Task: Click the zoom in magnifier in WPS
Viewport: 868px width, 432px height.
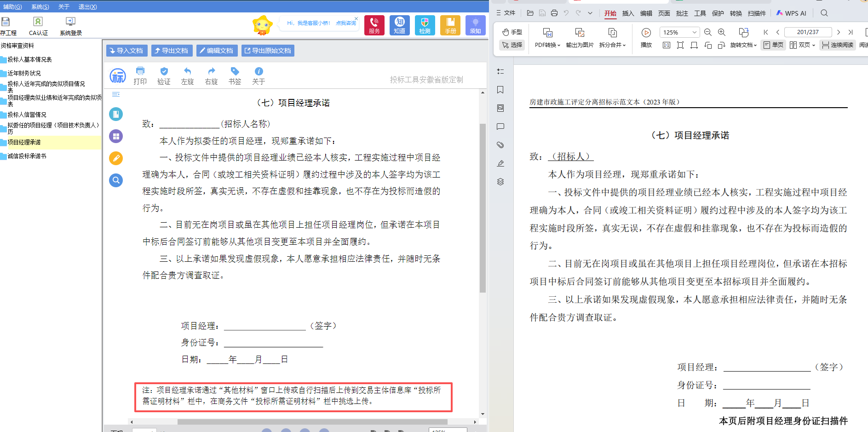Action: pyautogui.click(x=722, y=32)
